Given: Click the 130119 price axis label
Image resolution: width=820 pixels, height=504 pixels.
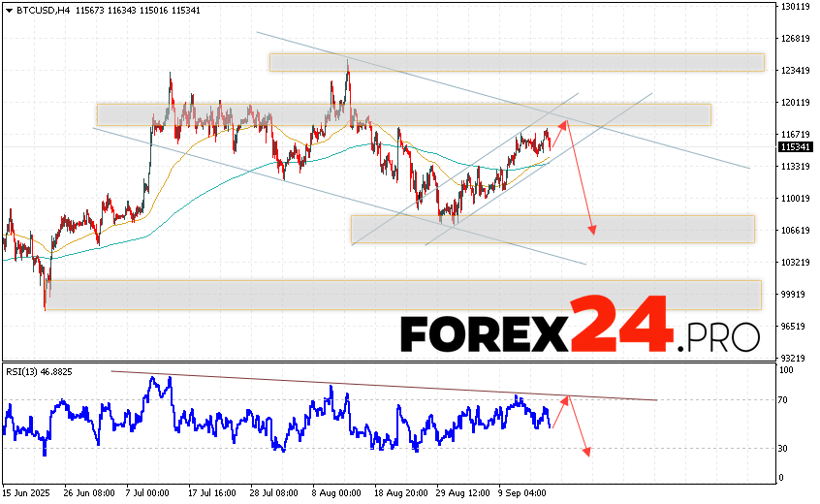Looking at the screenshot, I should pos(795,7).
